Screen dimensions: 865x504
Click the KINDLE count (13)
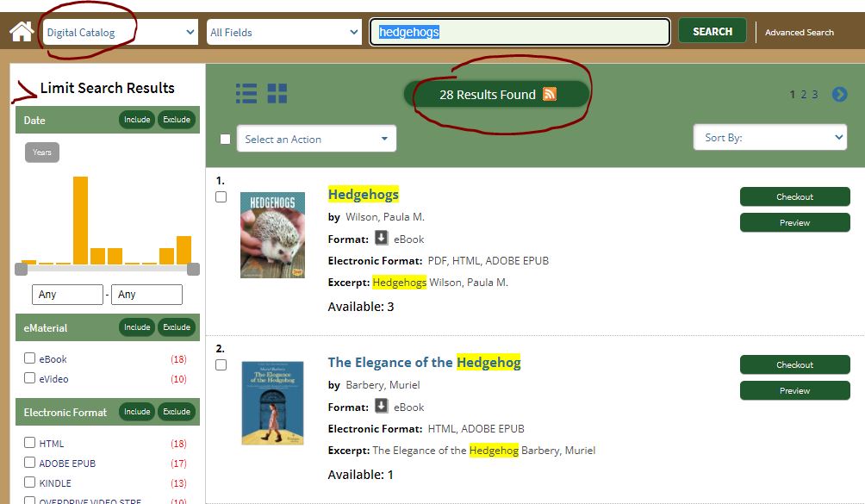point(178,483)
